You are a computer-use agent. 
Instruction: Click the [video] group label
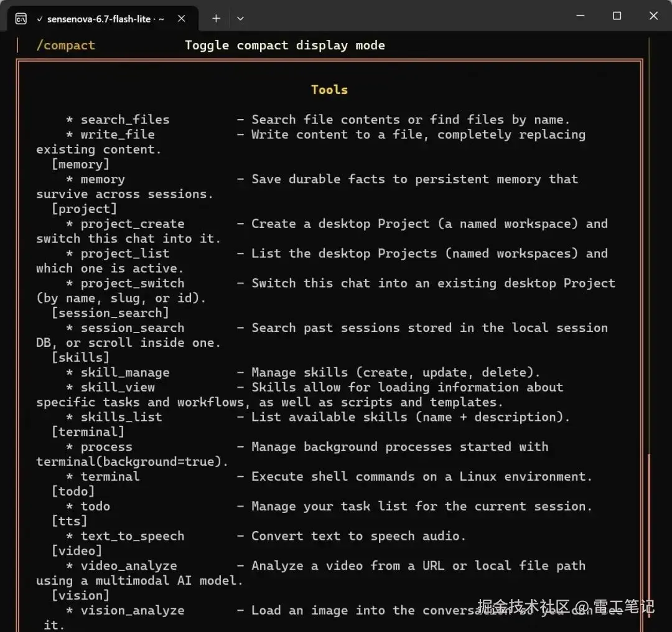tap(77, 550)
